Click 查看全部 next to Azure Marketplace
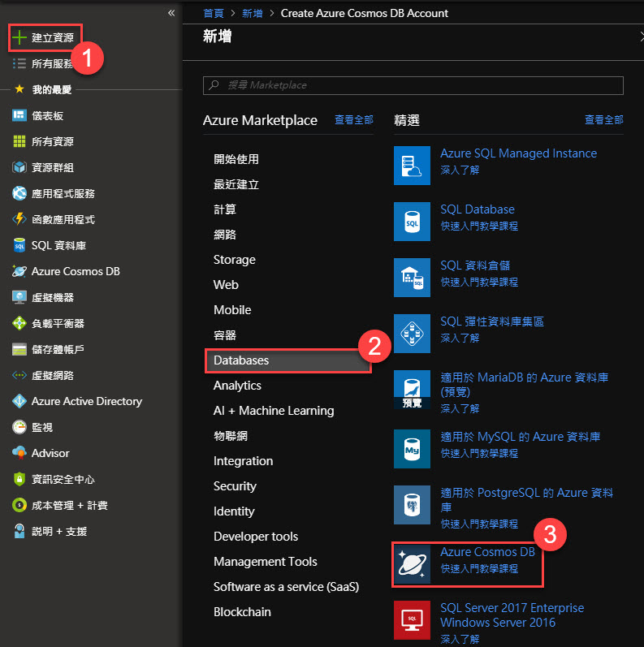The height and width of the screenshot is (647, 644). [354, 120]
